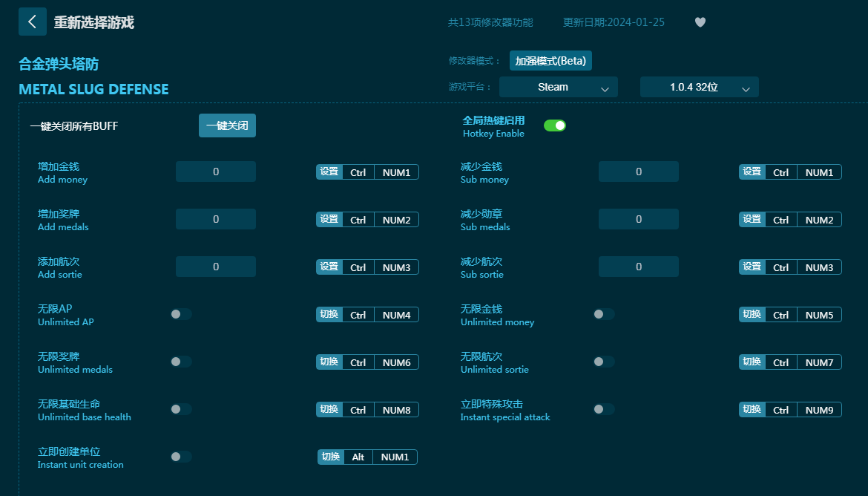Click the heart favorite icon
Image resolution: width=868 pixels, height=496 pixels.
(700, 22)
